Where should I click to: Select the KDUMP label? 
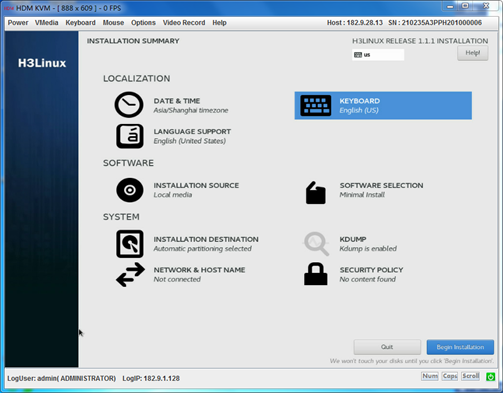coord(353,239)
